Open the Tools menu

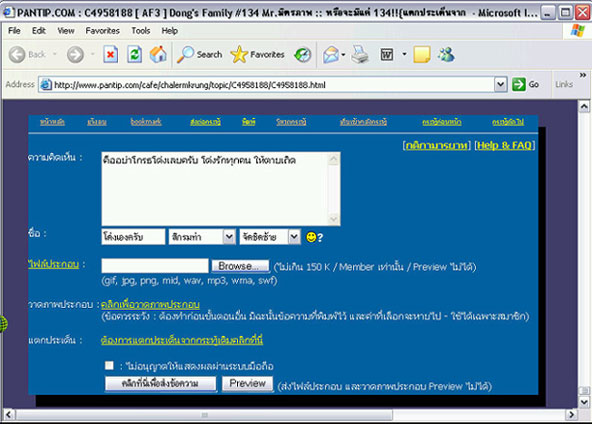tap(140, 31)
